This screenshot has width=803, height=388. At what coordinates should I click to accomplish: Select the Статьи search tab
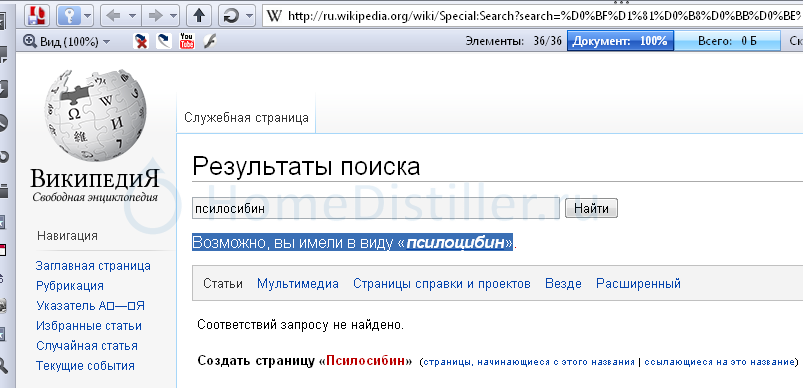pyautogui.click(x=223, y=284)
